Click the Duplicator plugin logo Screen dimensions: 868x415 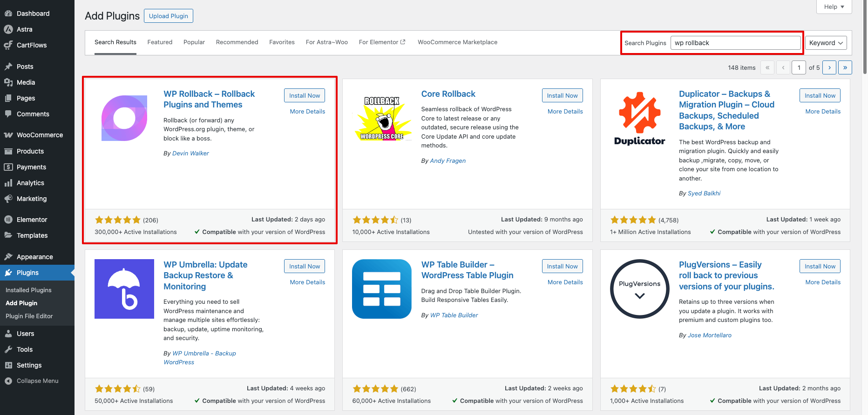tap(640, 118)
